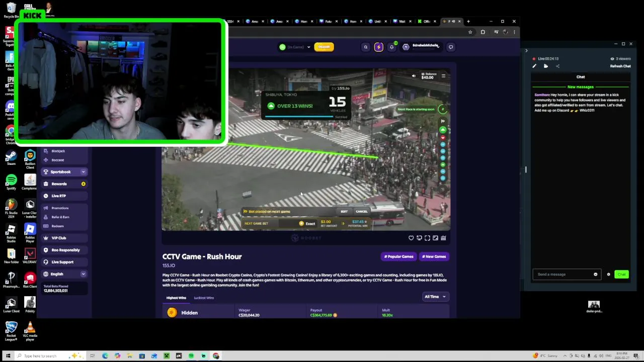Open the game hamburger menu
The width and height of the screenshot is (644, 362).
click(x=443, y=76)
